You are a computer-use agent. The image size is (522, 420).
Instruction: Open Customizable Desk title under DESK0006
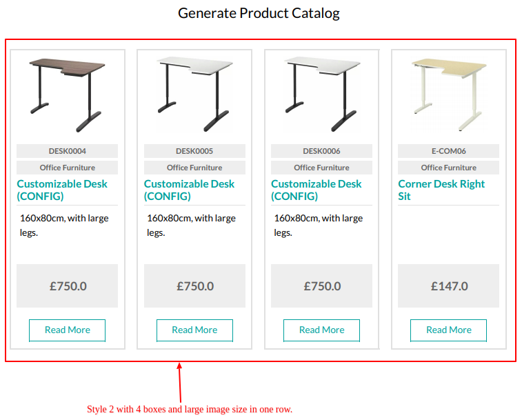pyautogui.click(x=317, y=190)
